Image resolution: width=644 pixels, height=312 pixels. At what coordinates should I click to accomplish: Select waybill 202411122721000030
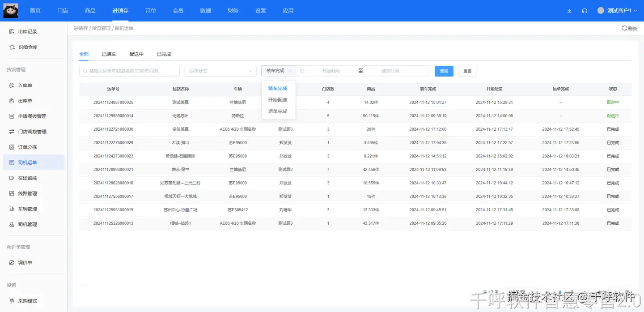click(113, 129)
